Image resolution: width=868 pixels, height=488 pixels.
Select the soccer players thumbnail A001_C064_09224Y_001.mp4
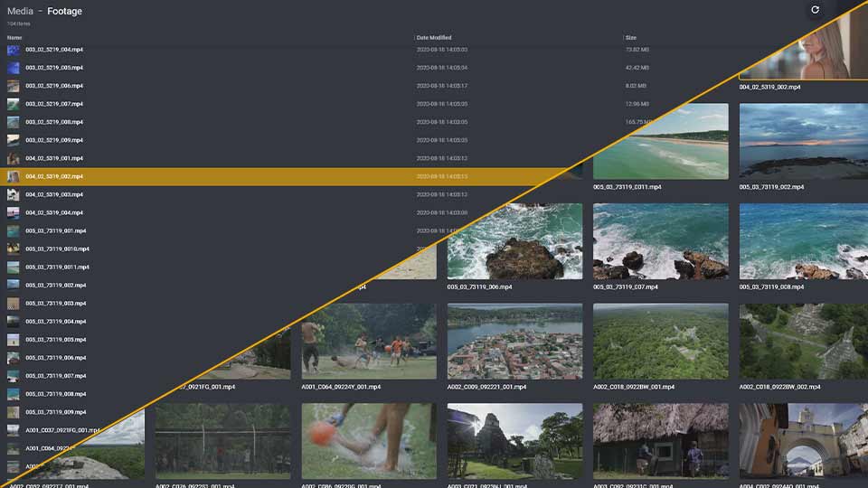[368, 341]
